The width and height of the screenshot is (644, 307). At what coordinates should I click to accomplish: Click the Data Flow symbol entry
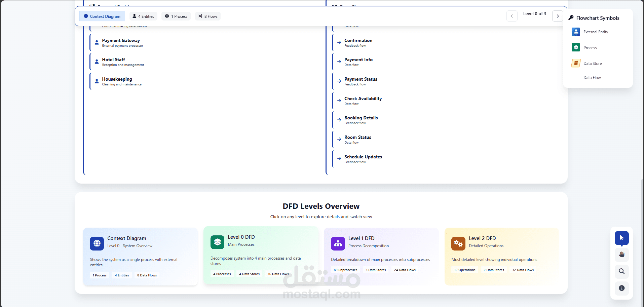point(592,77)
